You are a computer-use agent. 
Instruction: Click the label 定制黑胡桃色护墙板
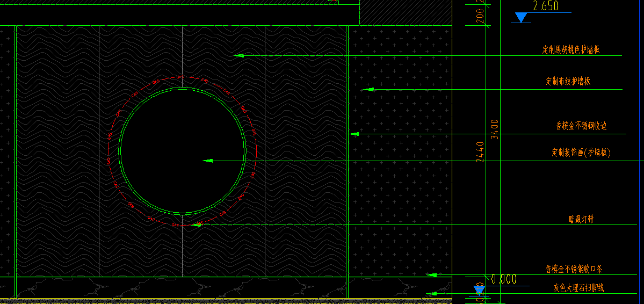click(x=571, y=50)
